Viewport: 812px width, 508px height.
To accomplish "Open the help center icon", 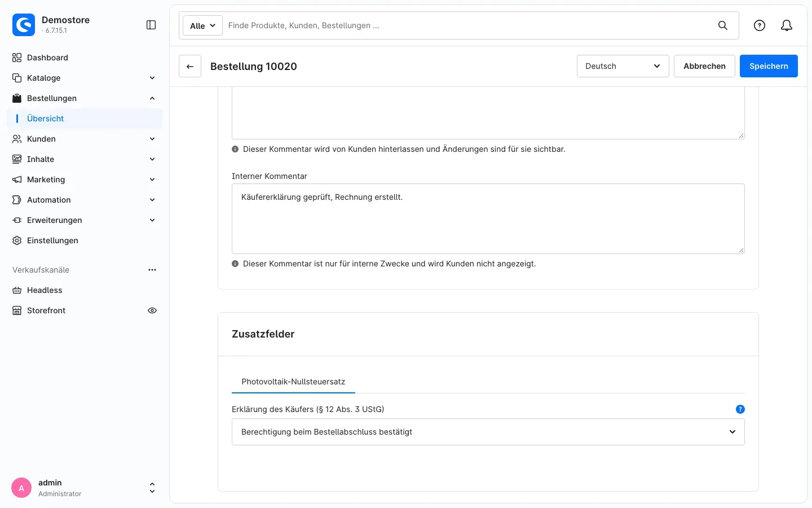I will click(760, 25).
